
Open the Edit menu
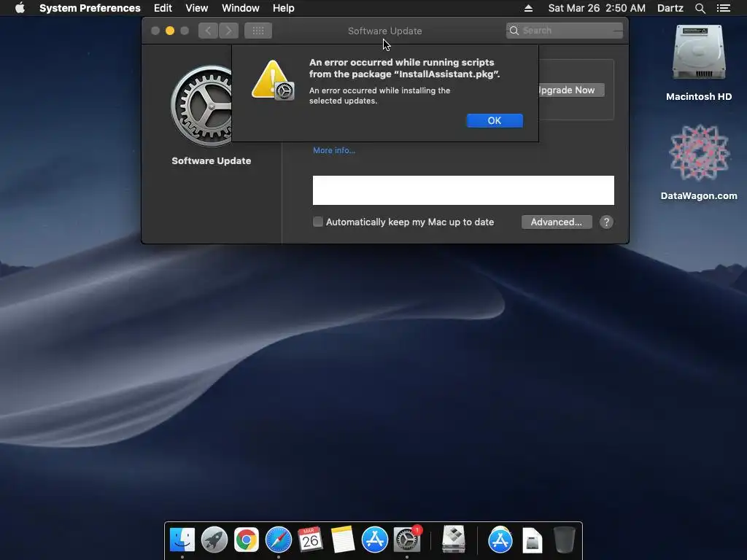point(163,8)
